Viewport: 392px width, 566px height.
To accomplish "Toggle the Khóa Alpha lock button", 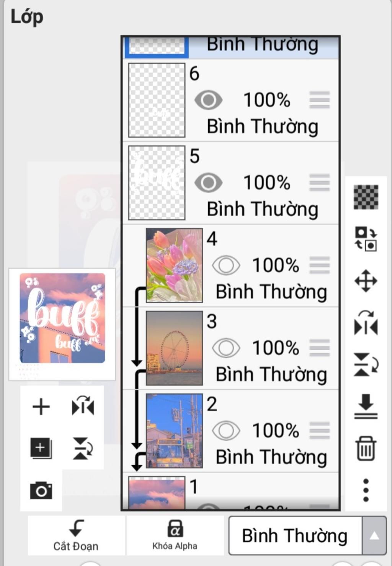I will click(x=175, y=535).
